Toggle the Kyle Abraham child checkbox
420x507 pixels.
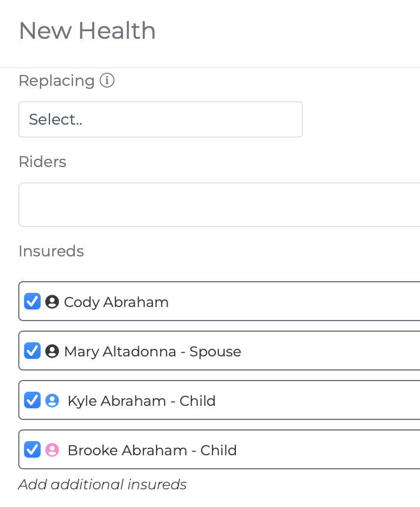click(32, 401)
